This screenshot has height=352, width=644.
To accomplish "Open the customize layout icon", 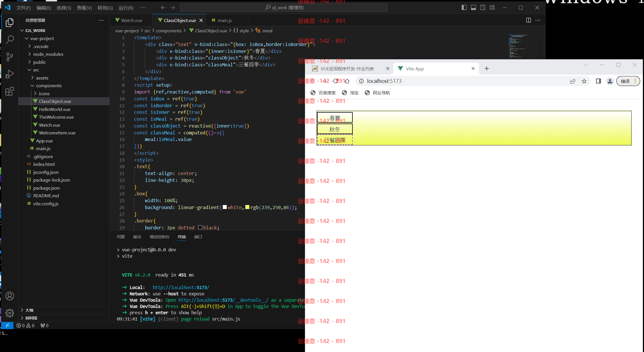I will click(492, 8).
